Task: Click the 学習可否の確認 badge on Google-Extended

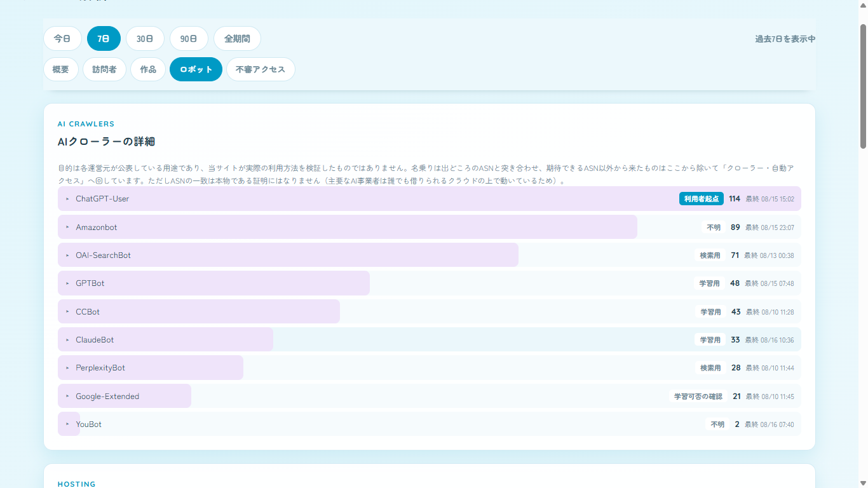Action: coord(698,396)
